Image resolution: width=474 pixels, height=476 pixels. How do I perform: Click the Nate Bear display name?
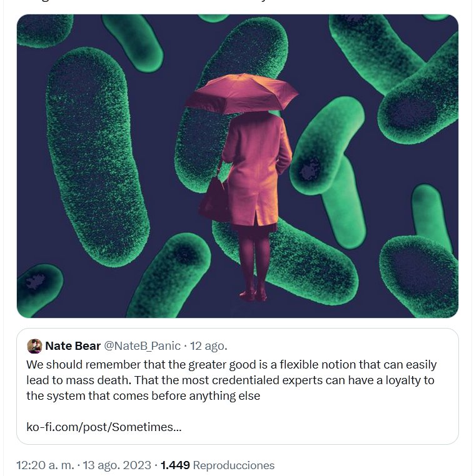[73, 346]
